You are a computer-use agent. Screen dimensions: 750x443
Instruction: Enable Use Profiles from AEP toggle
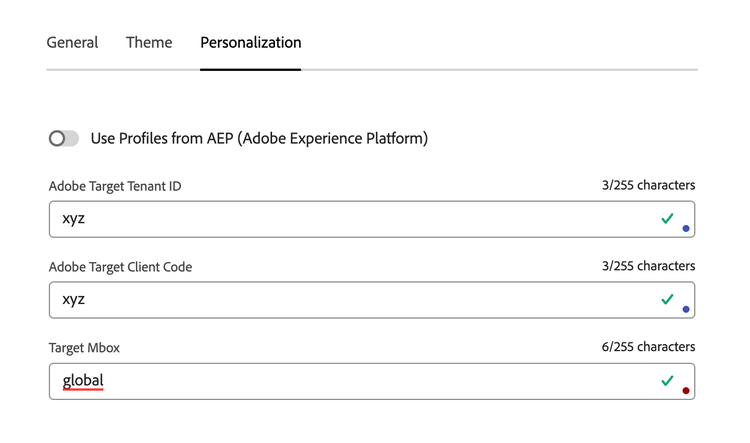[64, 138]
